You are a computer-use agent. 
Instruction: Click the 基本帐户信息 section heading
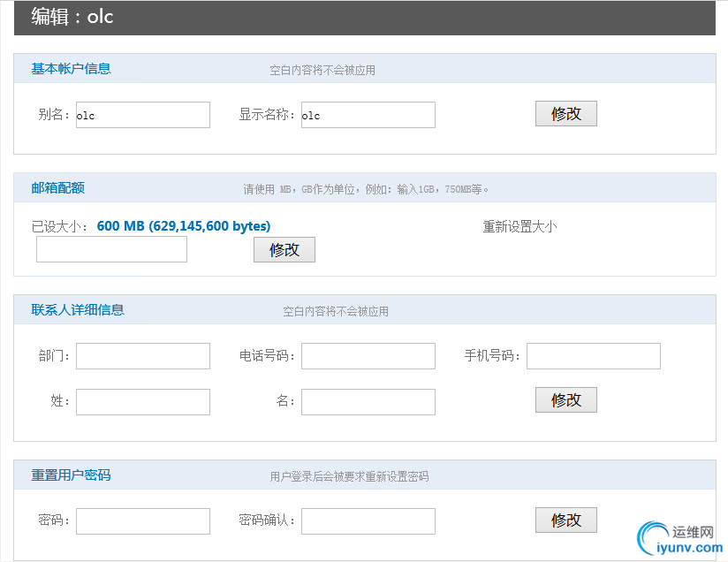tap(71, 69)
